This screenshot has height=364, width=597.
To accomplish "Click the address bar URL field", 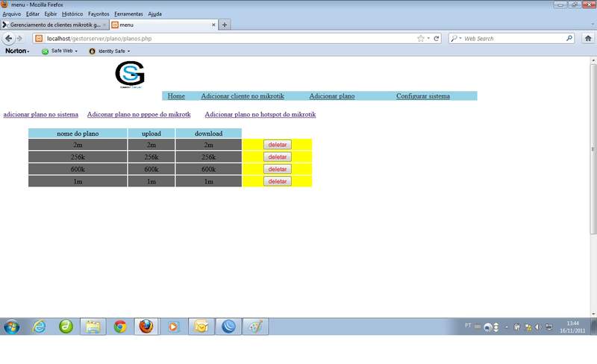I will click(228, 39).
